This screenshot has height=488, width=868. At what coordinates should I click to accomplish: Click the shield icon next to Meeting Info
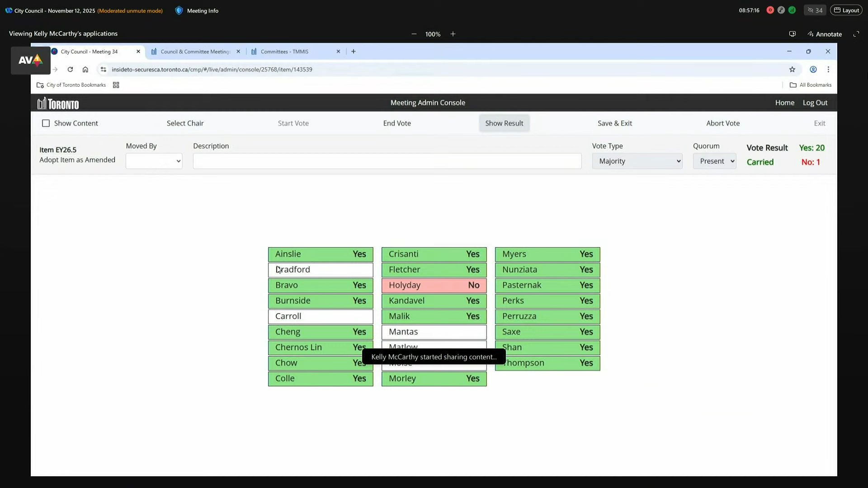[x=179, y=10]
